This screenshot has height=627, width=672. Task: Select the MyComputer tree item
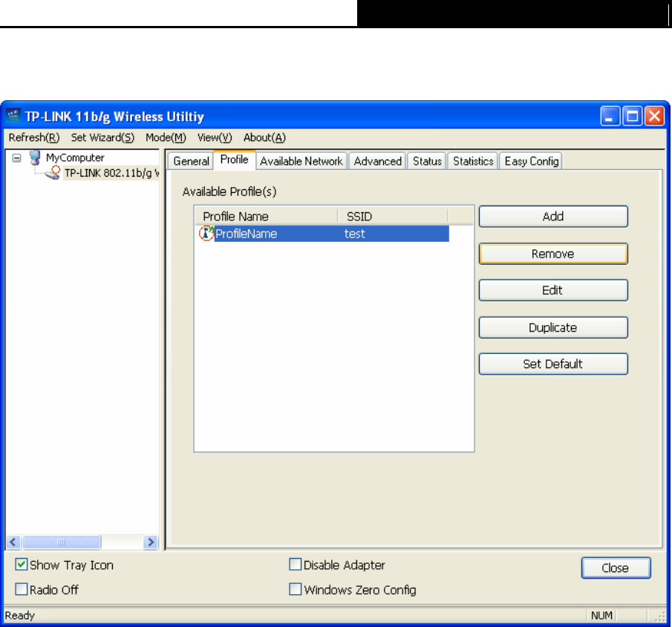point(75,157)
